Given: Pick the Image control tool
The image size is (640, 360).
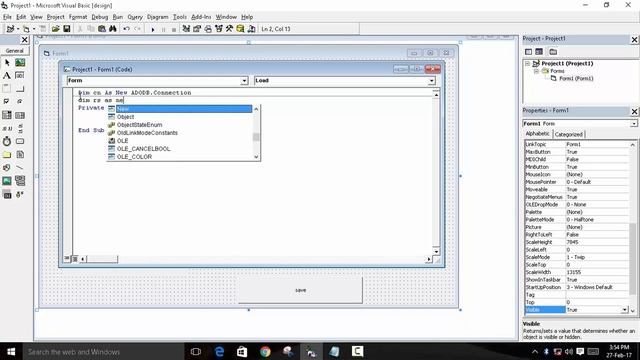Looking at the screenshot, I should [7, 181].
